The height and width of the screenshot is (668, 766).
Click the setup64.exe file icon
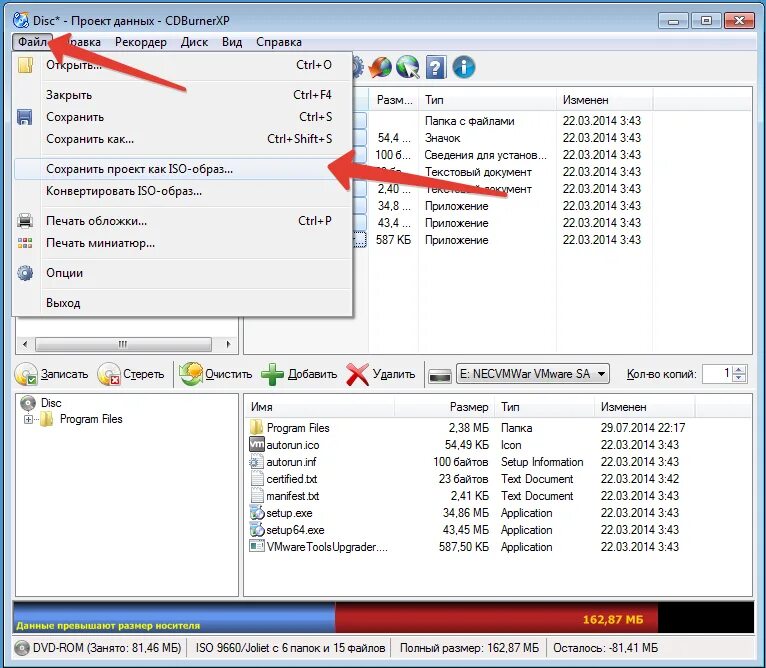coord(256,530)
